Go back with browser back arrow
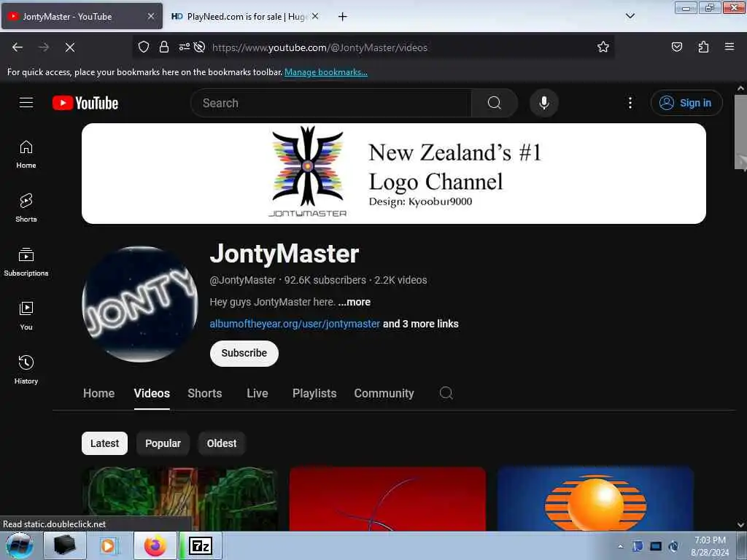 [x=18, y=47]
